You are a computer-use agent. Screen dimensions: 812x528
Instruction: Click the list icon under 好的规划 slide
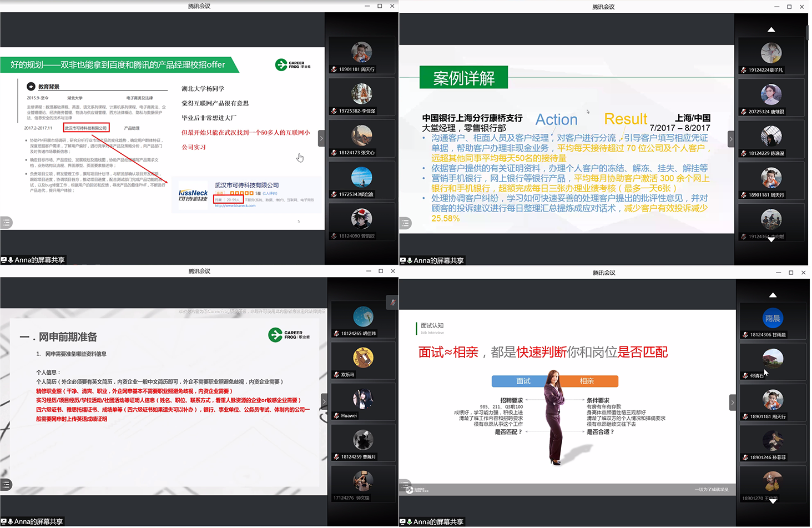point(6,223)
